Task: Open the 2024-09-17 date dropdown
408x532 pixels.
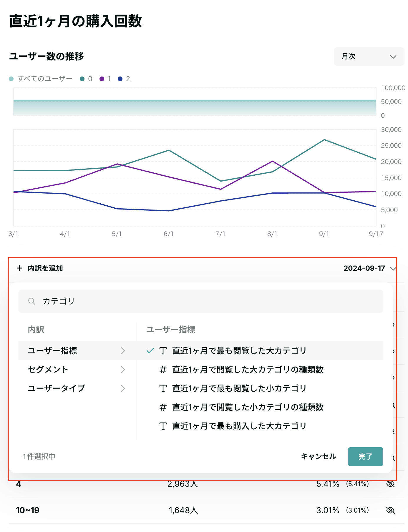Action: pyautogui.click(x=369, y=268)
